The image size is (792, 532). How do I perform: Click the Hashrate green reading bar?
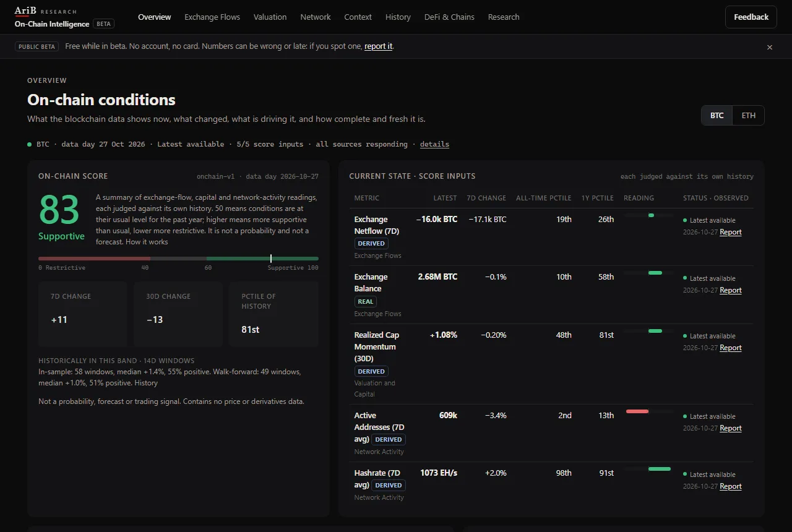[660, 469]
